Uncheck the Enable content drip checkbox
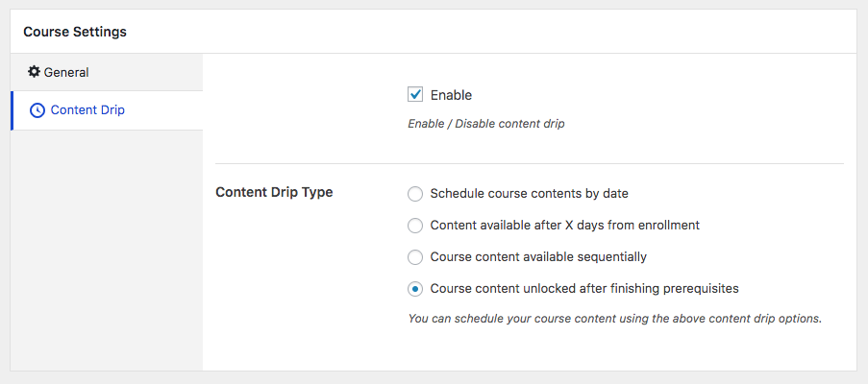Screen dimensions: 868x384 tap(415, 95)
